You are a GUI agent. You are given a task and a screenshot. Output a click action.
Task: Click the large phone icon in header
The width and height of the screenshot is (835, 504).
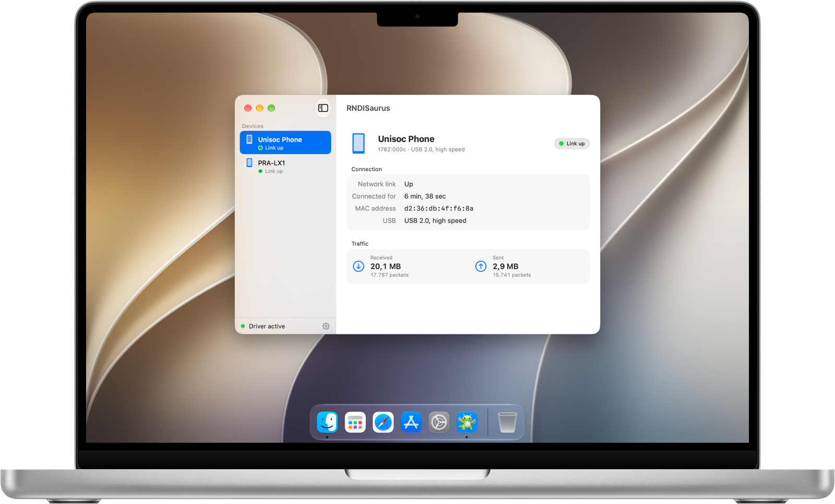359,143
